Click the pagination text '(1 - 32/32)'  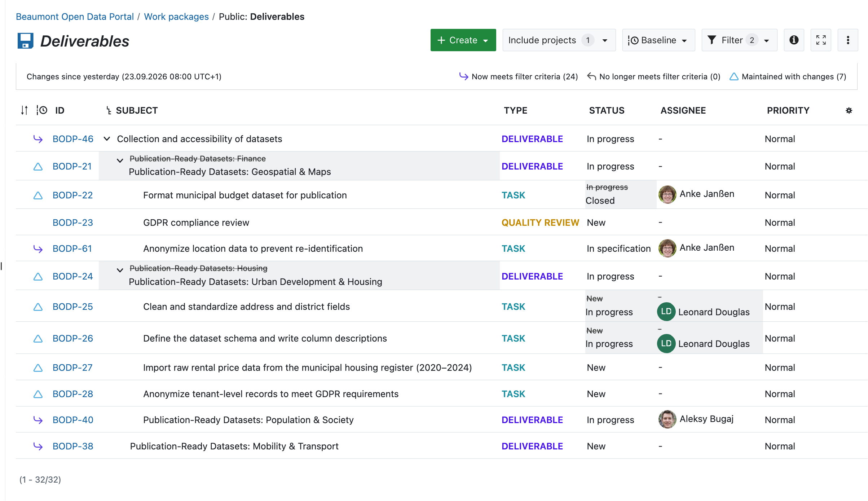pyautogui.click(x=40, y=479)
